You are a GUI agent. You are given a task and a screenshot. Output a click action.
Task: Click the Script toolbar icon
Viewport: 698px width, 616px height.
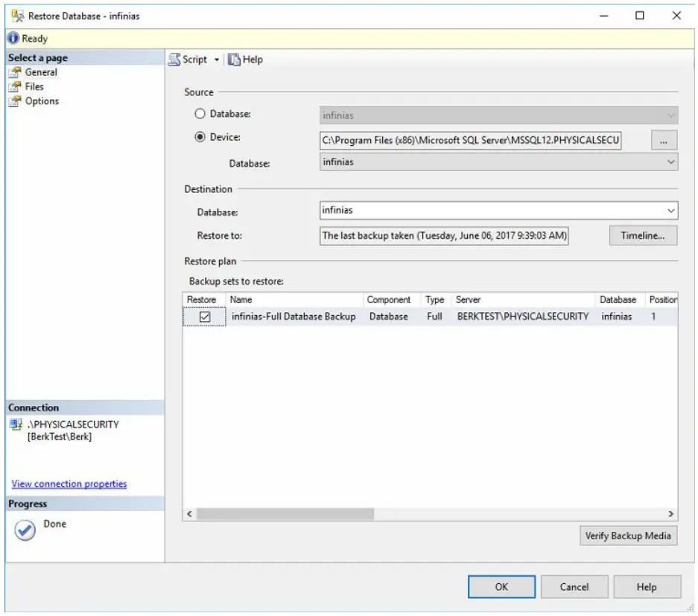[x=174, y=60]
